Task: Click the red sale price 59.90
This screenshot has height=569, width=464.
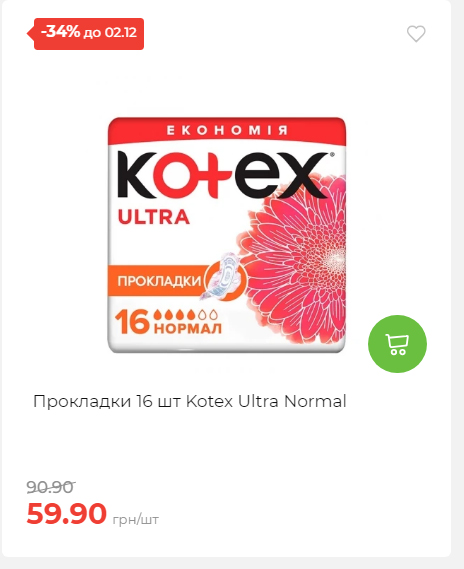Action: (x=66, y=513)
